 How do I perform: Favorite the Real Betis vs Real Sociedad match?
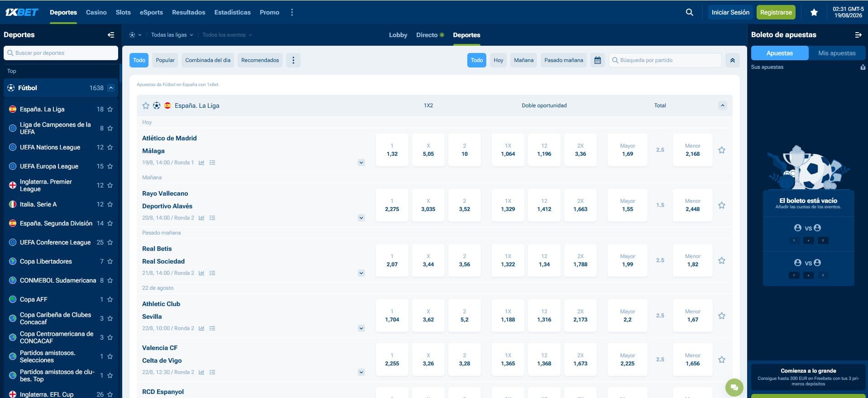[x=722, y=260]
